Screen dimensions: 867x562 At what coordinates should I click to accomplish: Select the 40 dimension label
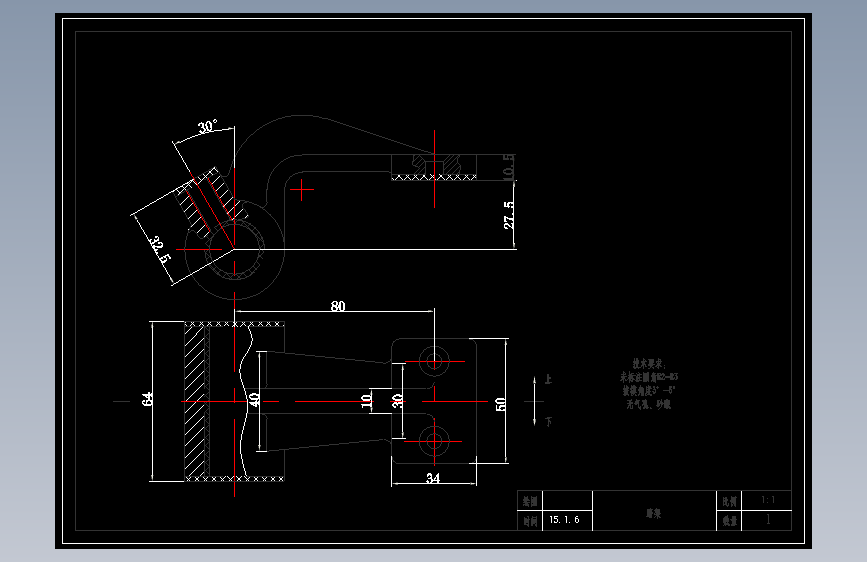click(x=253, y=399)
